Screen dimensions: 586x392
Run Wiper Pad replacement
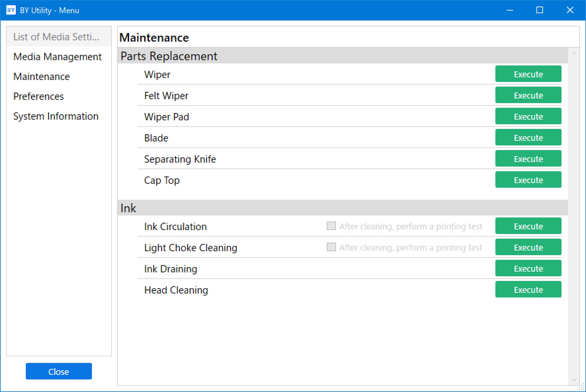pos(528,116)
